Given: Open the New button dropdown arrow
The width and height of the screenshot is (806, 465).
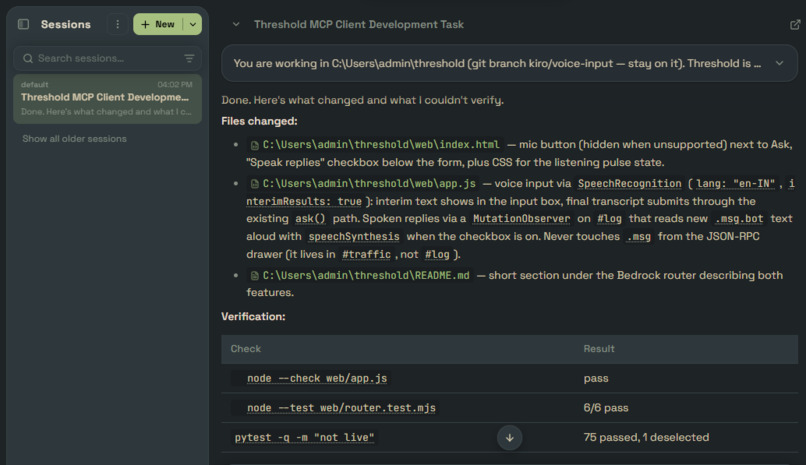Looking at the screenshot, I should [x=193, y=24].
